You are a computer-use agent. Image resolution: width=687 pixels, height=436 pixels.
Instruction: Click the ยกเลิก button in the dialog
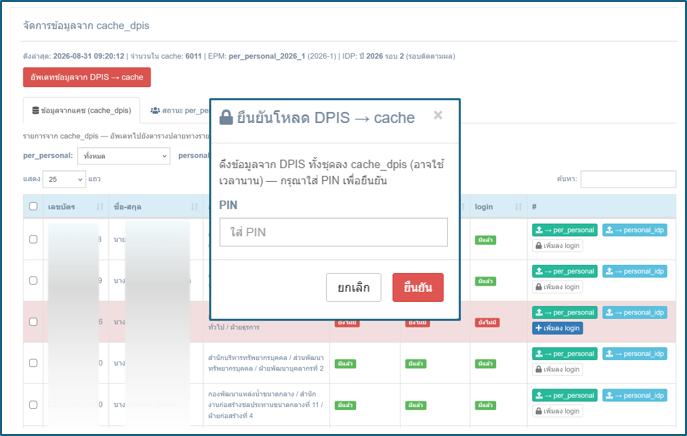354,287
